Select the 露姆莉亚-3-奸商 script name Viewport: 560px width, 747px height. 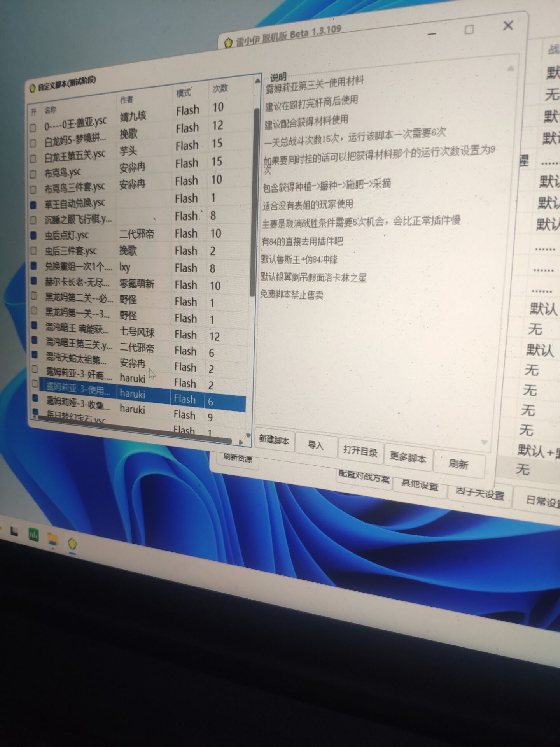tap(79, 374)
